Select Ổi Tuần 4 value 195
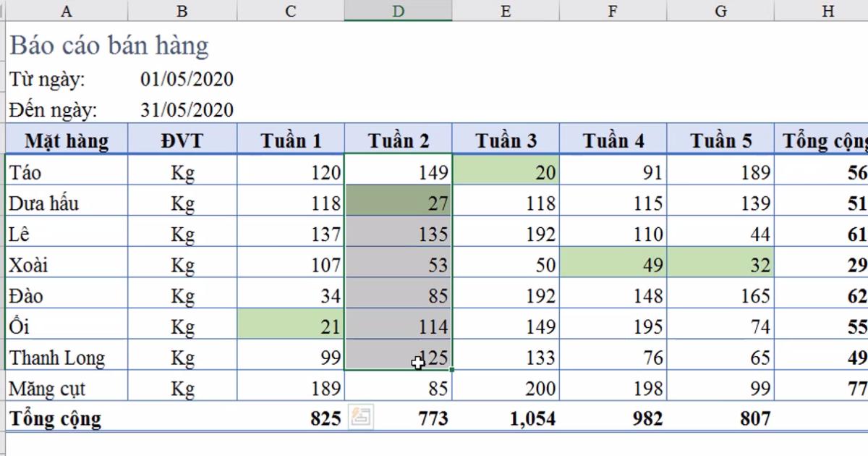 613,325
